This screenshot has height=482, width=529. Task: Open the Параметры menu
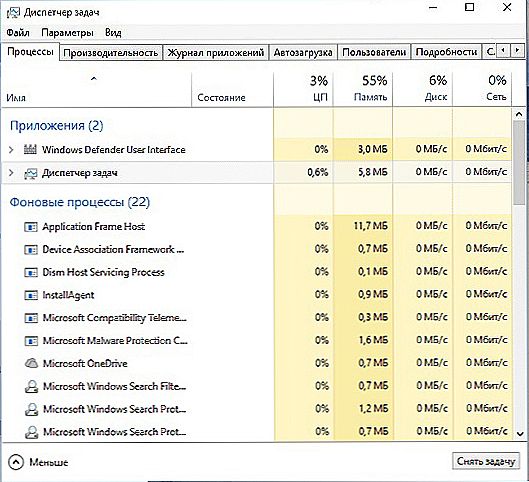coord(67,33)
